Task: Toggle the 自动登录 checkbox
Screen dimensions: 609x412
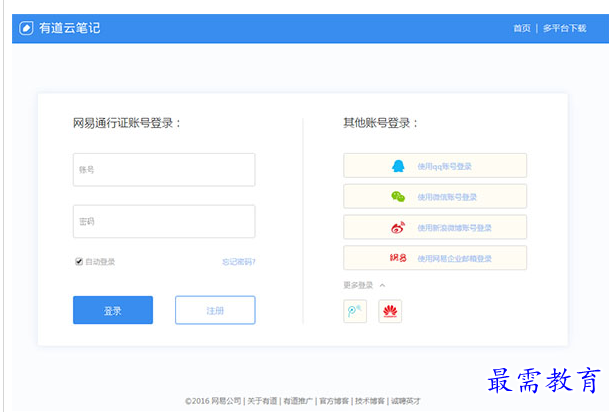Action: (79, 261)
